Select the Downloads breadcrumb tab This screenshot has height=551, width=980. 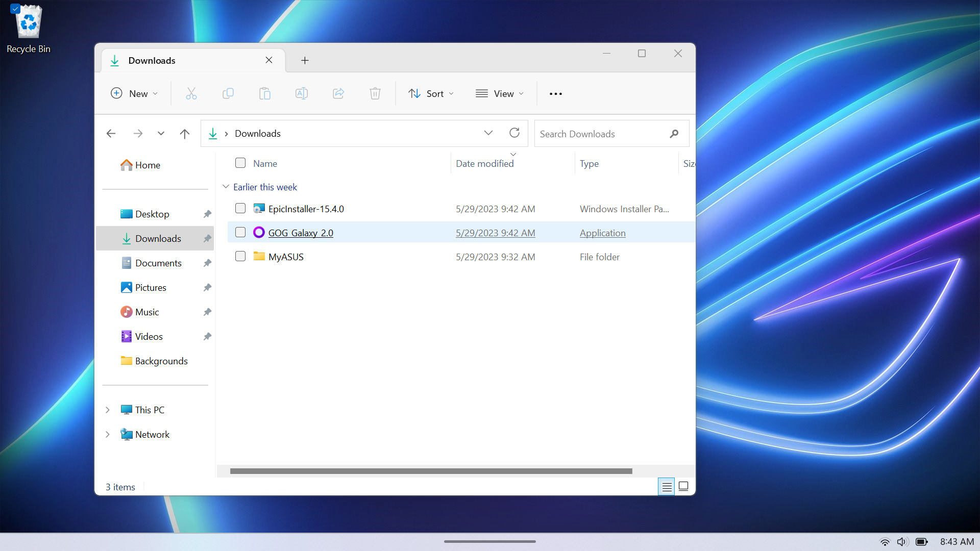tap(257, 133)
